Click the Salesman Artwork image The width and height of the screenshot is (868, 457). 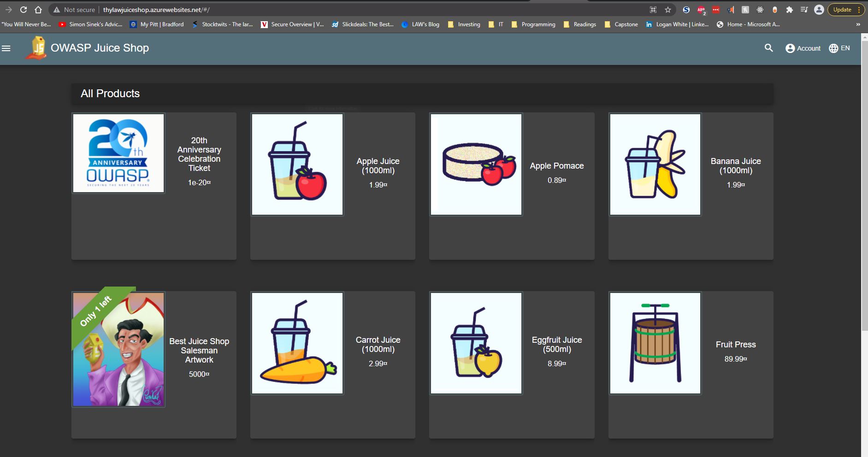[118, 349]
